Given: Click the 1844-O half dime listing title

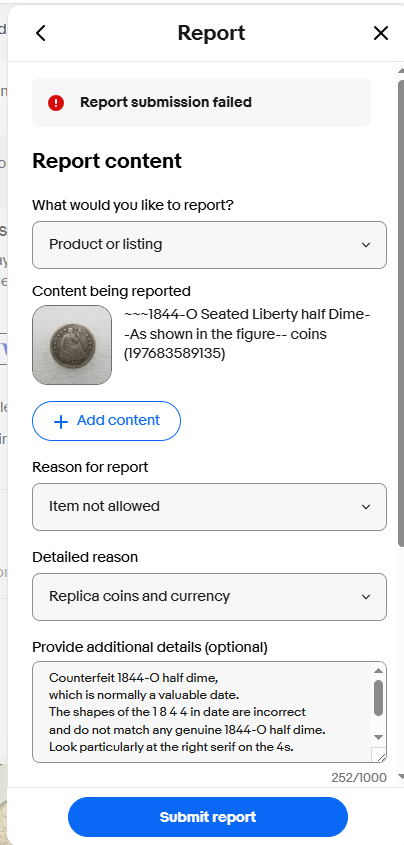Looking at the screenshot, I should [x=247, y=334].
